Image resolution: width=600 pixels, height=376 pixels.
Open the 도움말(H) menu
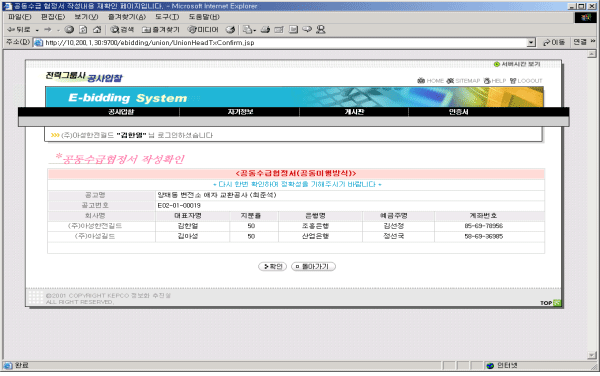(x=204, y=17)
